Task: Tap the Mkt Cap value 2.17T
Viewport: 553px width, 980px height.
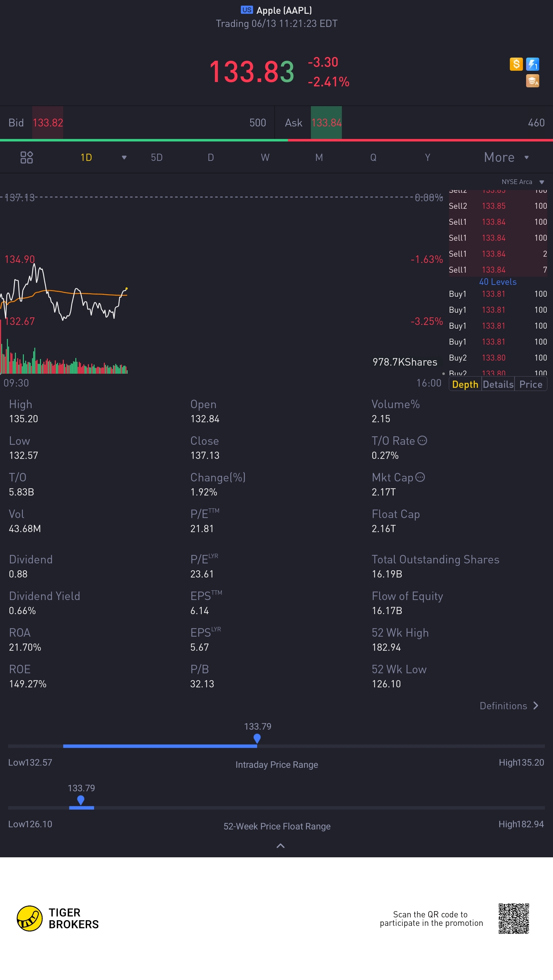Action: pyautogui.click(x=383, y=492)
